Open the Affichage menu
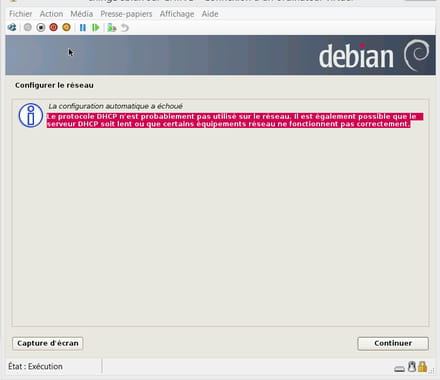 point(177,14)
